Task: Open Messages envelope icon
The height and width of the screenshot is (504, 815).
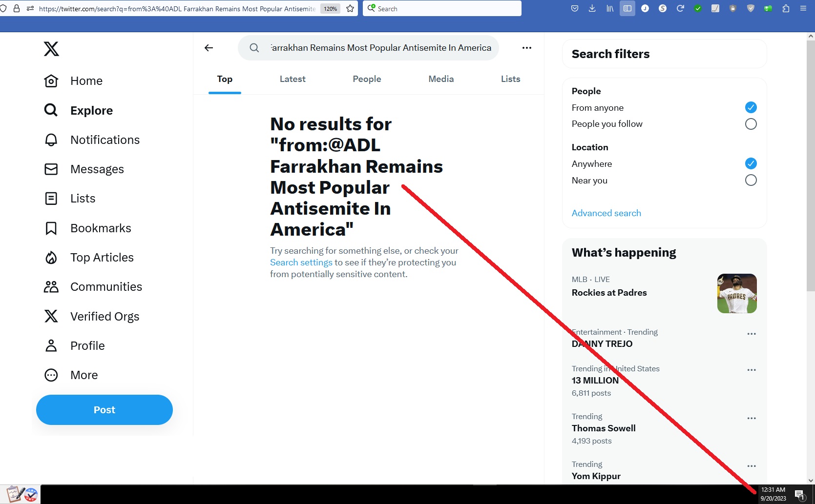Action: pyautogui.click(x=51, y=169)
